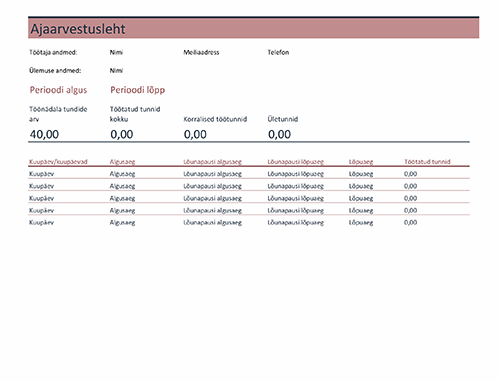Select the Töönädala tundide arv label
Screen dimensions: 498x382
(x=58, y=114)
